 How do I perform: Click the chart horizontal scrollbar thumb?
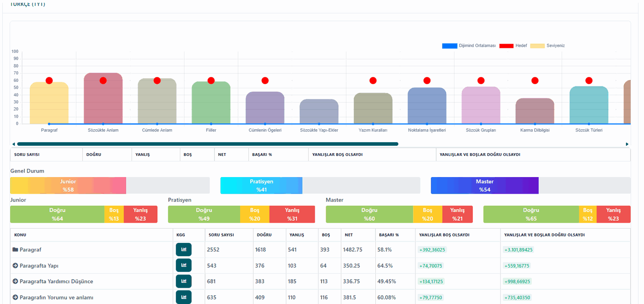click(207, 144)
